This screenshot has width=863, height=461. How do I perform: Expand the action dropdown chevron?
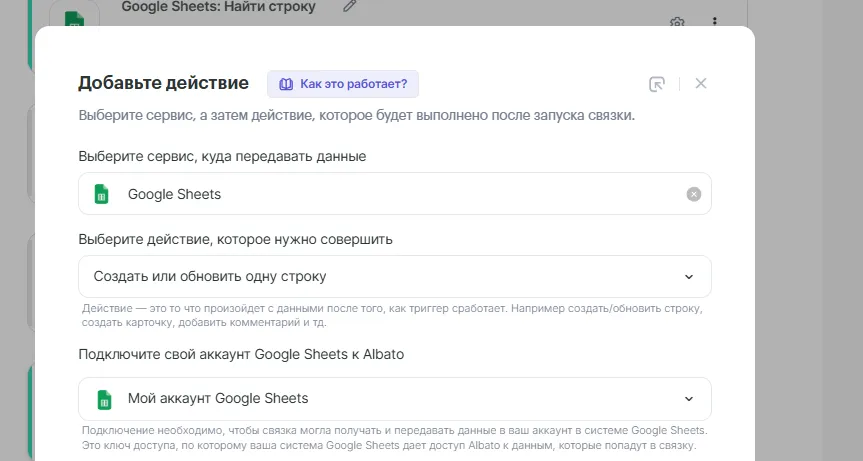[x=688, y=277]
